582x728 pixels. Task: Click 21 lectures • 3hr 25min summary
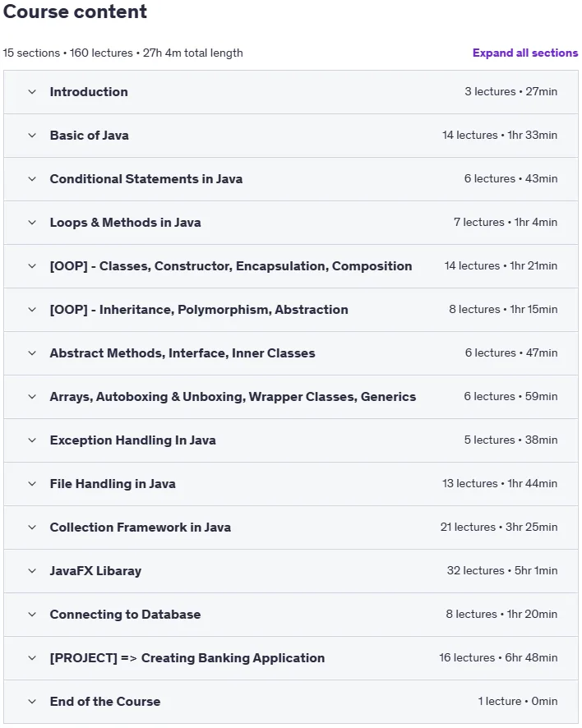click(499, 527)
